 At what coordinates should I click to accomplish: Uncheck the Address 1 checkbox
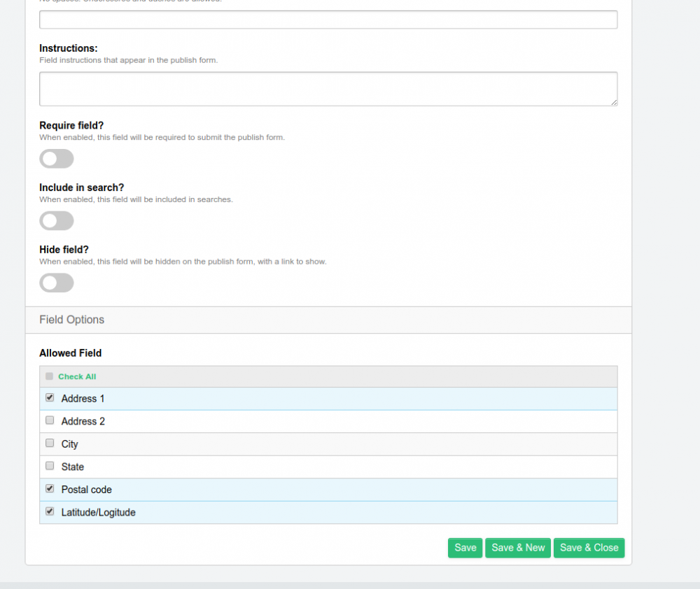click(x=50, y=397)
